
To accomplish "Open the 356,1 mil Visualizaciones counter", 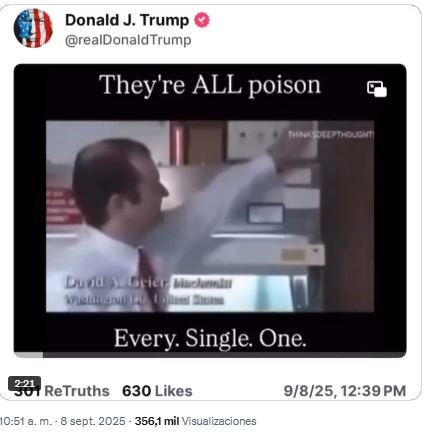I will 195,421.
